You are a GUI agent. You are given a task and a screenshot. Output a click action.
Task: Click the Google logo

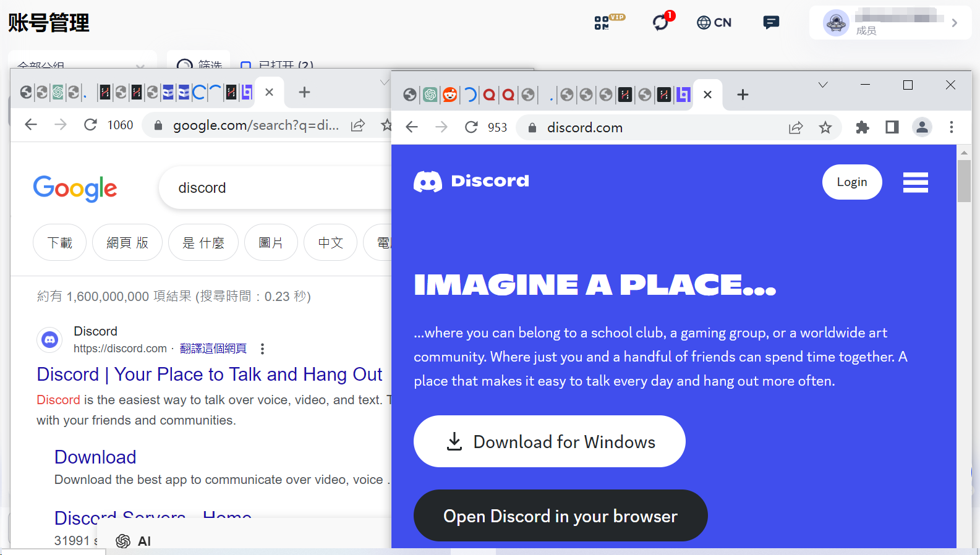click(75, 189)
